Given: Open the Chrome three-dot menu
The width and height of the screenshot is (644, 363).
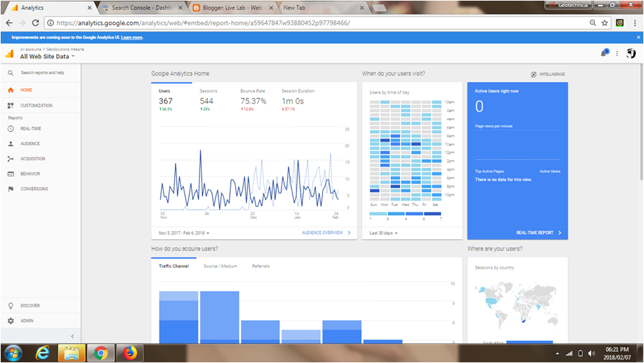Looking at the screenshot, I should pyautogui.click(x=635, y=23).
